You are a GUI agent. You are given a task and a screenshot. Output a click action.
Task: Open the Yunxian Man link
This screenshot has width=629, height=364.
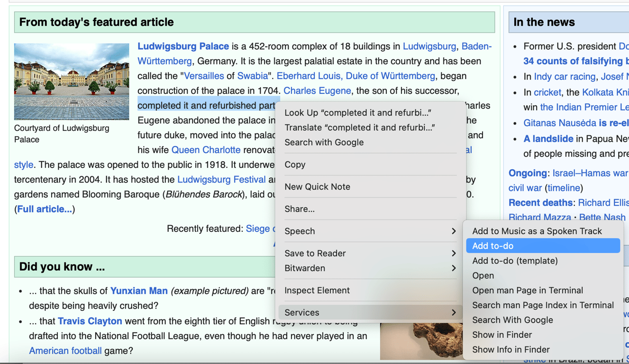click(x=139, y=291)
